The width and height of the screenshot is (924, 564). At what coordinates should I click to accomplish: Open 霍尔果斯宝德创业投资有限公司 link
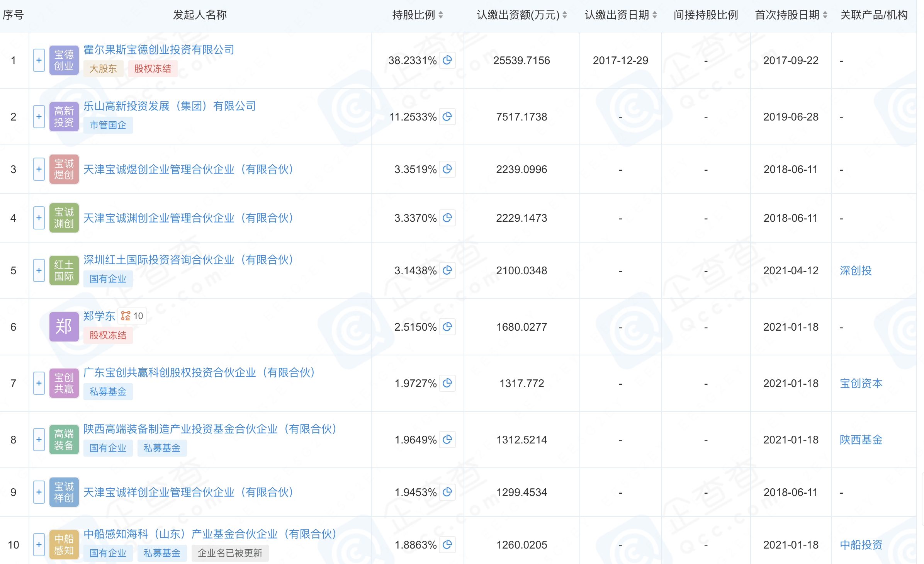[159, 49]
